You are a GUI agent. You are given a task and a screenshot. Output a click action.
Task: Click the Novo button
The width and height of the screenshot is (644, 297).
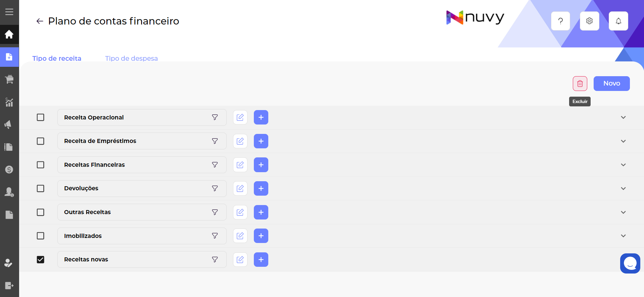(x=611, y=84)
